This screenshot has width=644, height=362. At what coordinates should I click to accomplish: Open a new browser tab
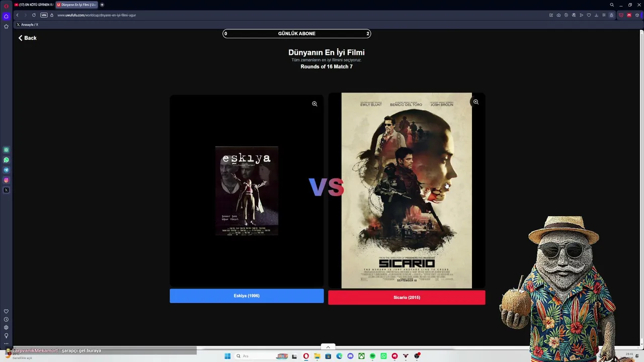(102, 5)
